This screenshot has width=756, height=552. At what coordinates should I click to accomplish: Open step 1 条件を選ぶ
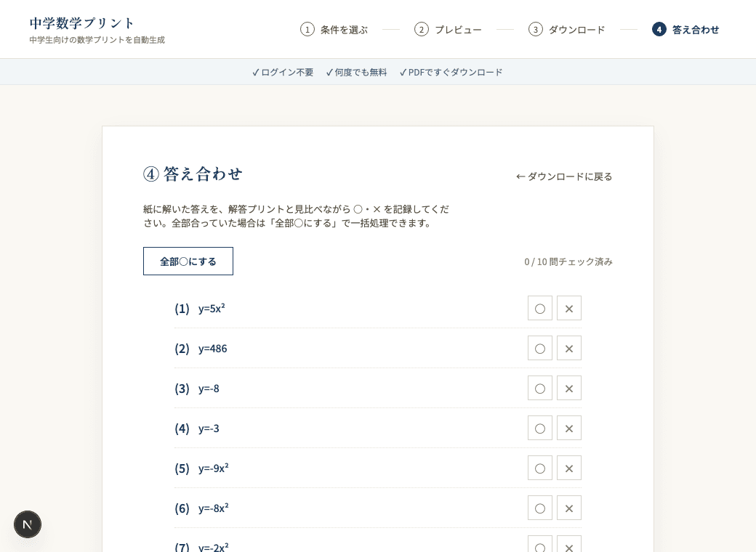pyautogui.click(x=334, y=29)
